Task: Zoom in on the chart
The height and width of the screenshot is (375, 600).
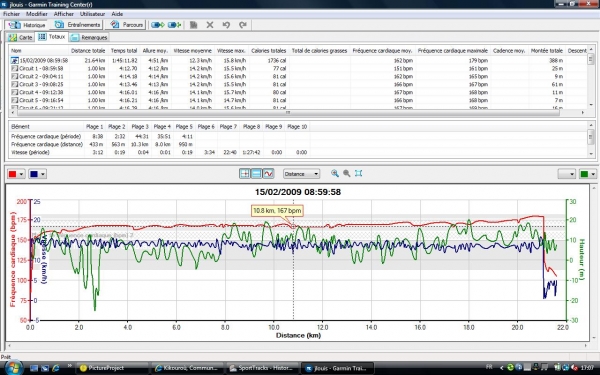Action: coord(335,173)
